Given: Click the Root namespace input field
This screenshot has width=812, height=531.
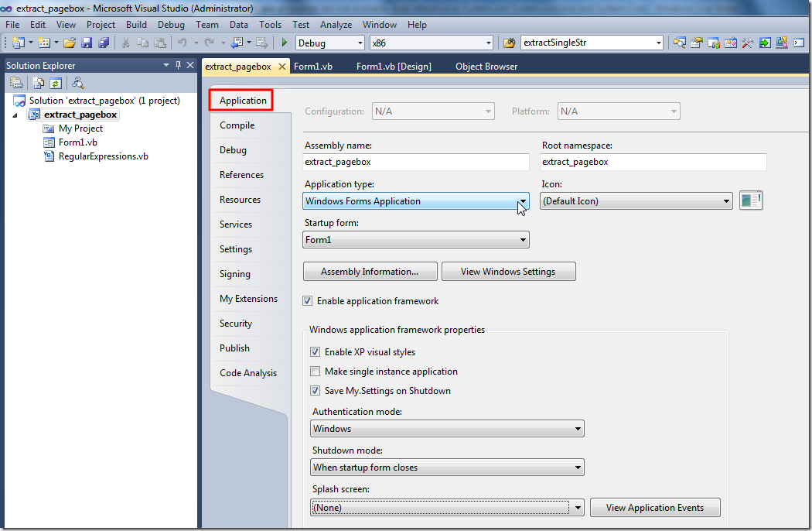Looking at the screenshot, I should point(653,162).
